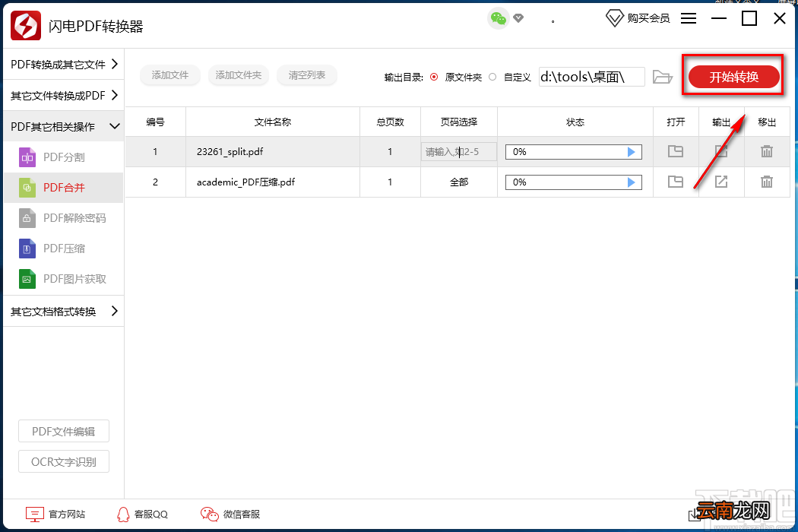Viewport: 798px width, 532px height.
Task: Start conversion arrow for academic_PDF压缩.pdf
Action: (x=631, y=182)
